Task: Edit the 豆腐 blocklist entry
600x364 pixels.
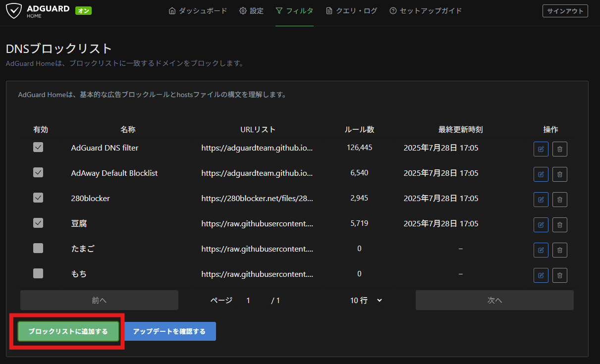Action: pos(541,225)
